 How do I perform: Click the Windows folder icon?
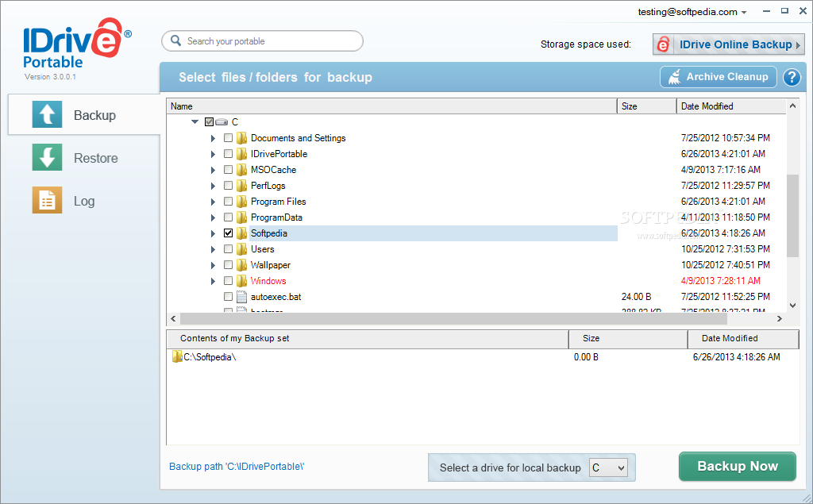(x=241, y=280)
